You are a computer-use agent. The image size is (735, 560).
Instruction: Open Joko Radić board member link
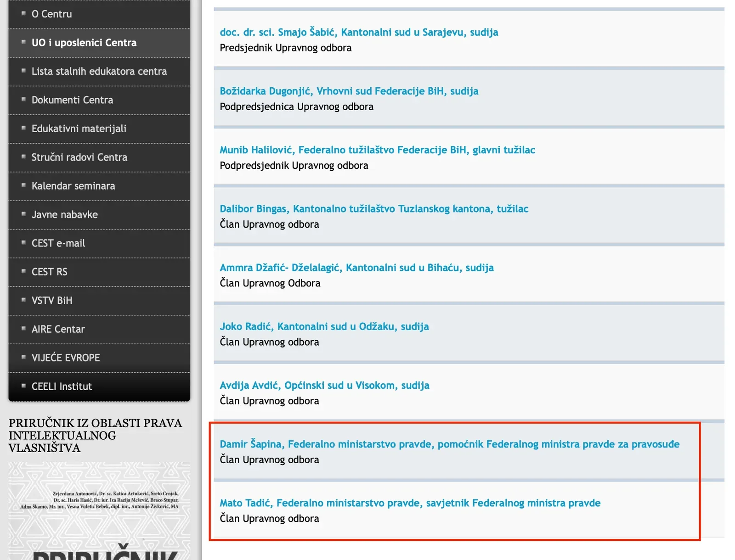click(x=324, y=326)
